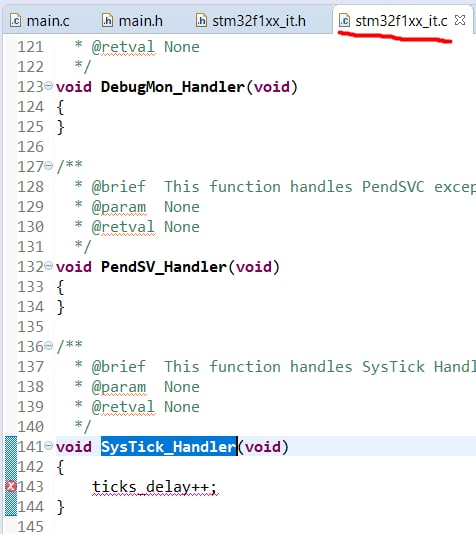
Task: Click the @param None comment on line 129
Action: pos(137,207)
